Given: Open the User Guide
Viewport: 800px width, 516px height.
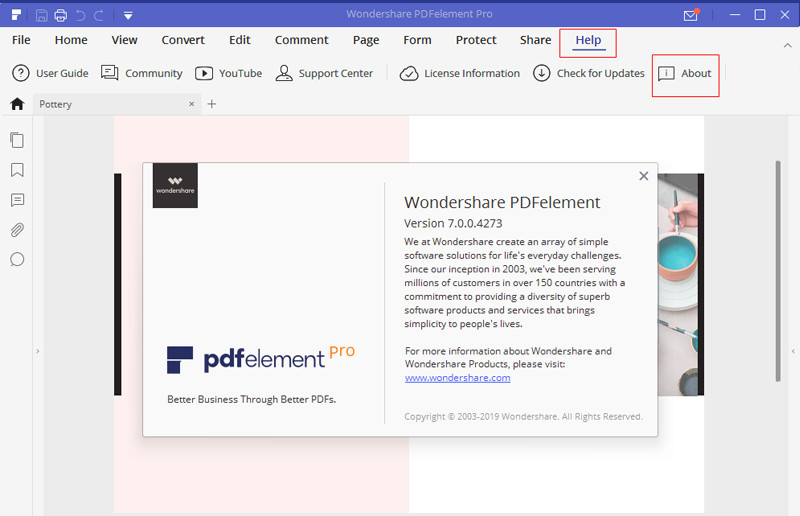Looking at the screenshot, I should point(50,73).
